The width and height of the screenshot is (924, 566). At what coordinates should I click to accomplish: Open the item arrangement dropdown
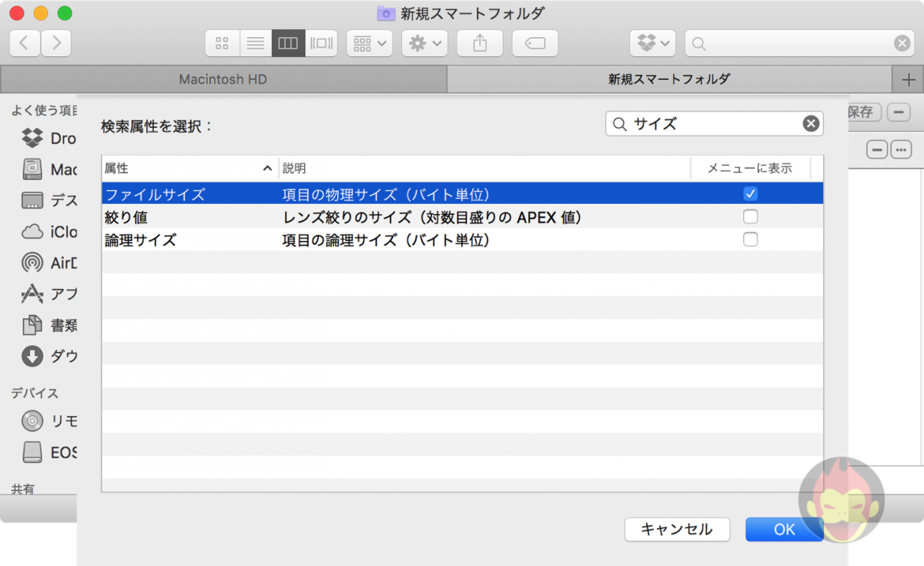(x=369, y=43)
